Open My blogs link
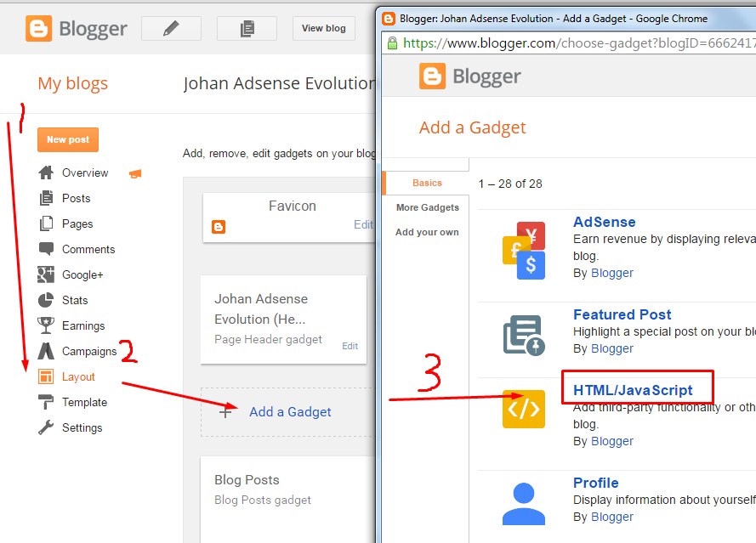This screenshot has height=543, width=756. click(73, 83)
